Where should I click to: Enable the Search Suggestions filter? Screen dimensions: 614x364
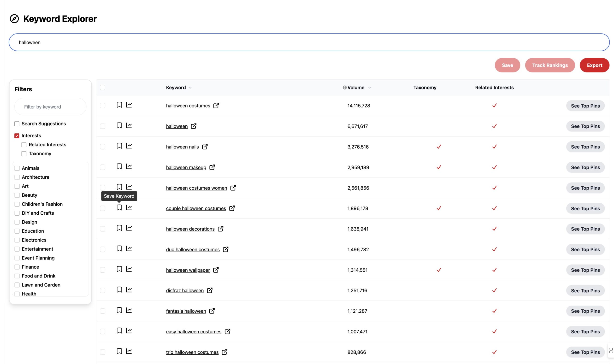coord(17,124)
